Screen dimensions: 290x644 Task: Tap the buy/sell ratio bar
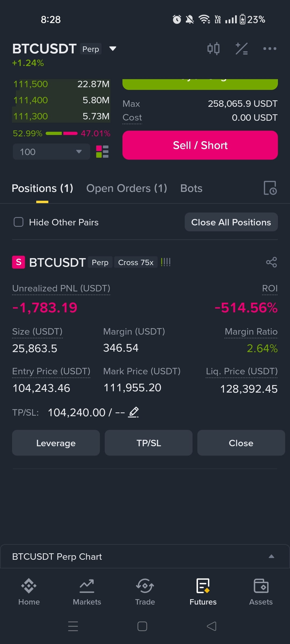[61, 133]
